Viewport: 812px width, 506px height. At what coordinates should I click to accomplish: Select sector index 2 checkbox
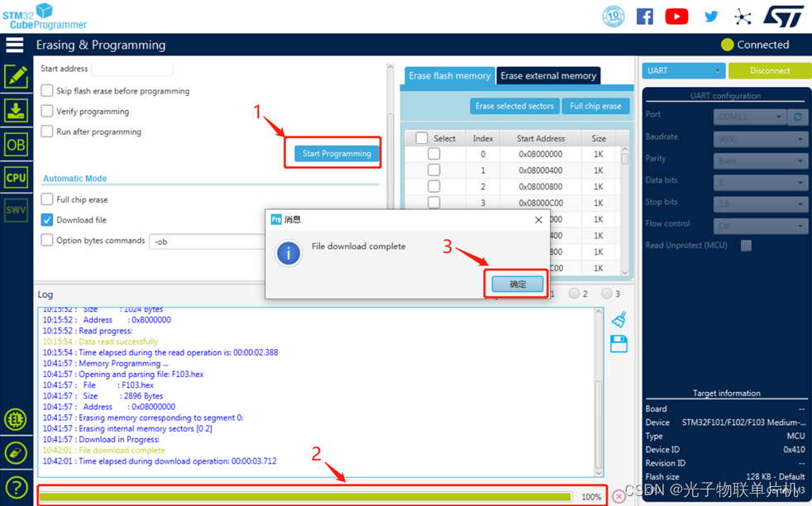coord(434,186)
